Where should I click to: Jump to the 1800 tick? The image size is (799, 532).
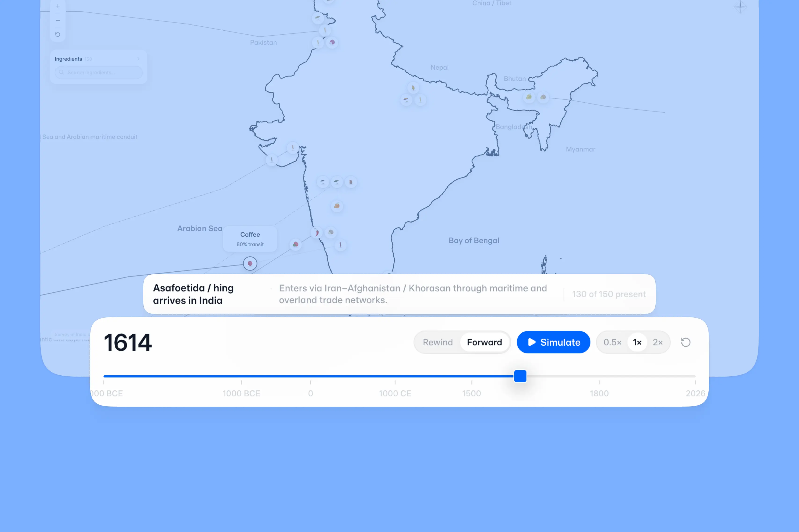pyautogui.click(x=599, y=393)
